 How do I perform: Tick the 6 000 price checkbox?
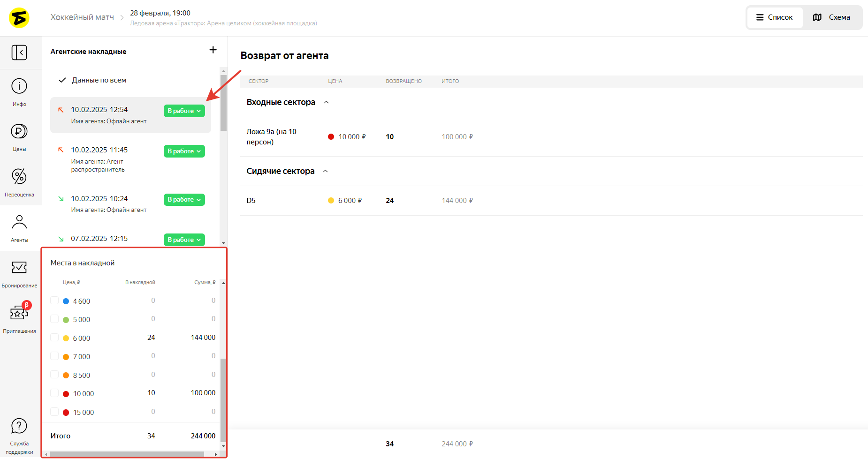54,338
